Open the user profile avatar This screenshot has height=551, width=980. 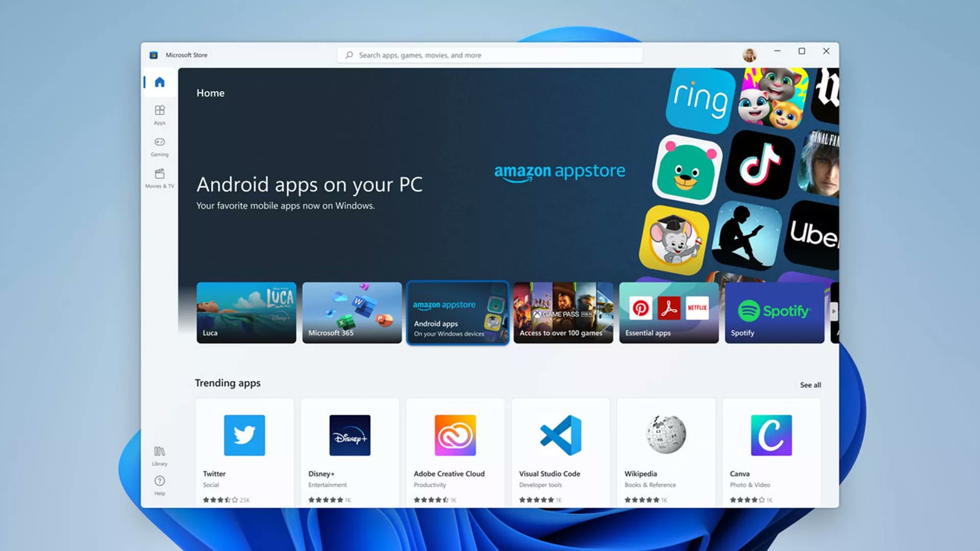pyautogui.click(x=749, y=55)
